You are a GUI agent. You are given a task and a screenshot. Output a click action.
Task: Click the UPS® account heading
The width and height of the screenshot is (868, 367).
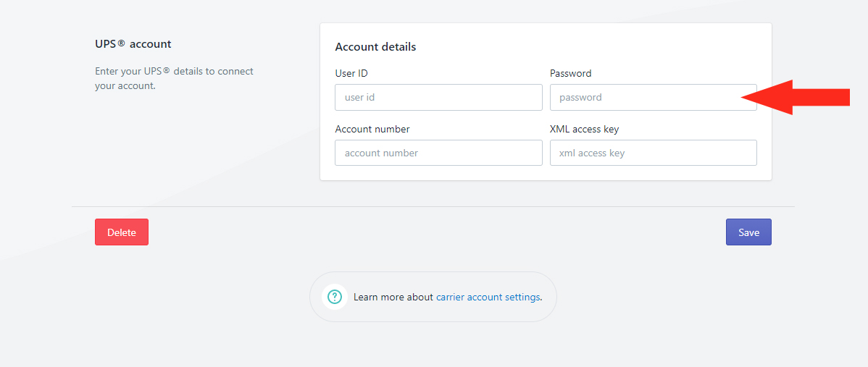pos(133,43)
